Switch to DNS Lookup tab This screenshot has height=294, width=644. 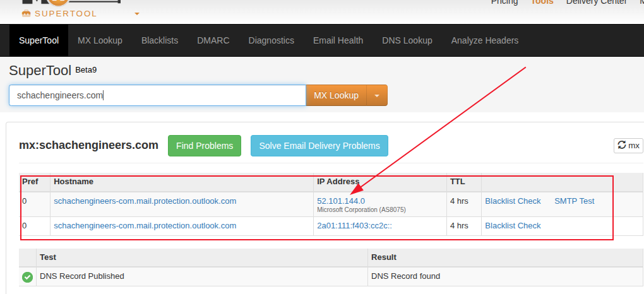[407, 40]
